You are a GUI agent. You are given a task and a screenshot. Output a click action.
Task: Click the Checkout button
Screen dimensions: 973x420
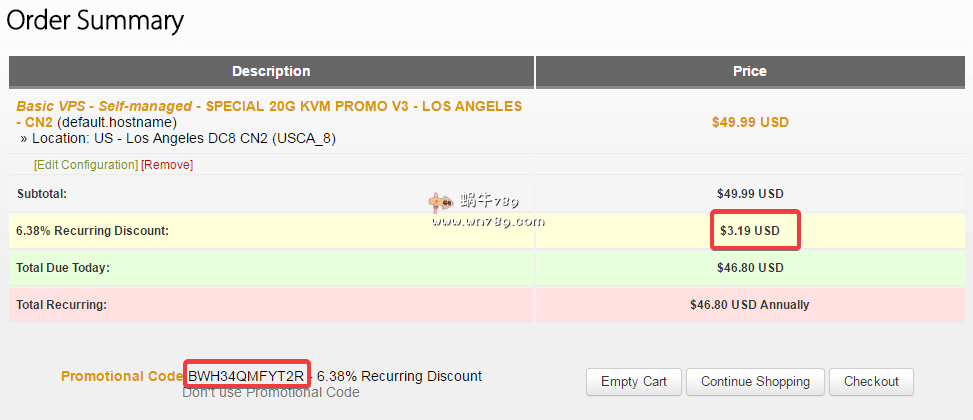point(871,381)
